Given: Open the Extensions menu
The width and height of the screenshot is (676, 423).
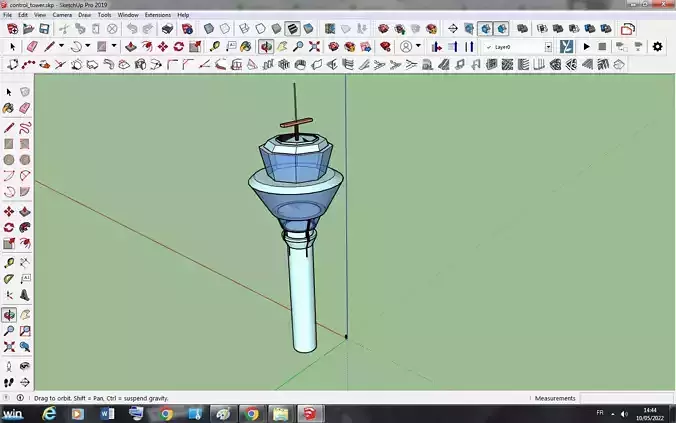Looking at the screenshot, I should click(x=158, y=15).
